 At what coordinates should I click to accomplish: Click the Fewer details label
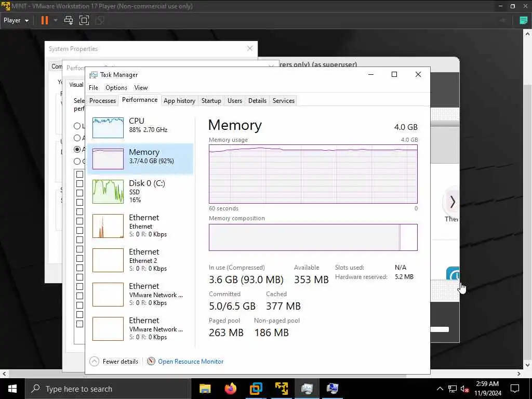(121, 362)
